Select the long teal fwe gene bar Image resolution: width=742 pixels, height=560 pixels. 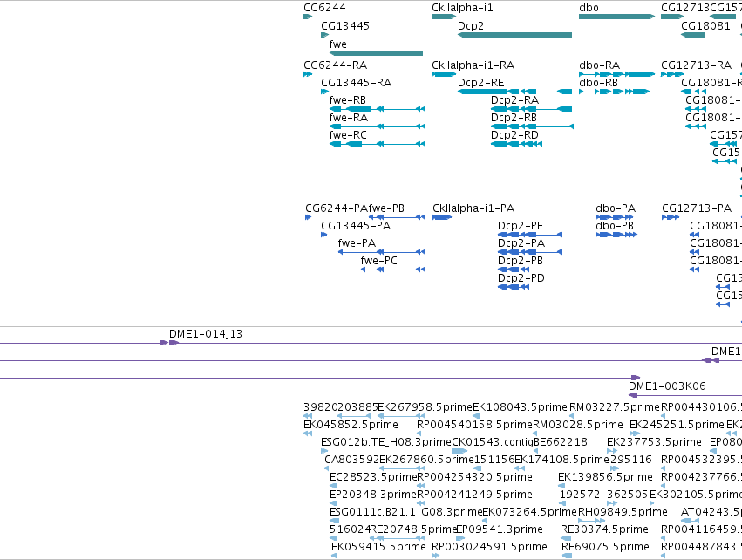[376, 53]
